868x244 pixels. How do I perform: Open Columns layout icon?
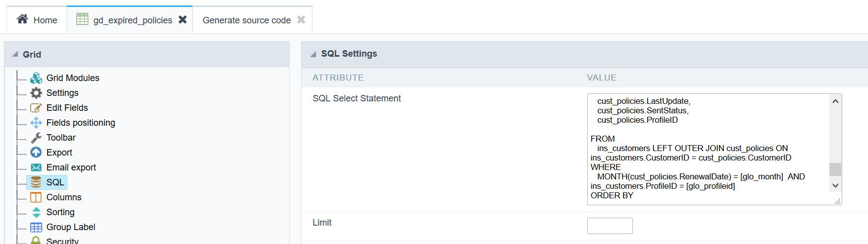click(36, 197)
